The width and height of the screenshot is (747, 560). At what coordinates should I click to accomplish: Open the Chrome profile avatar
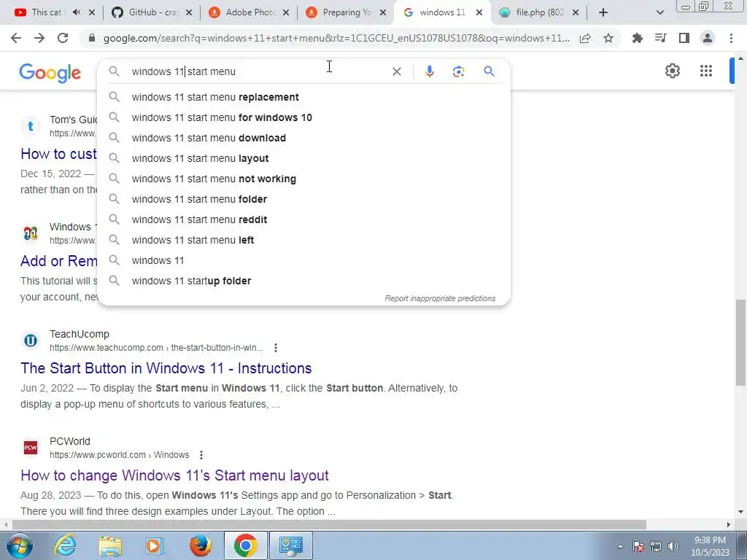point(708,38)
